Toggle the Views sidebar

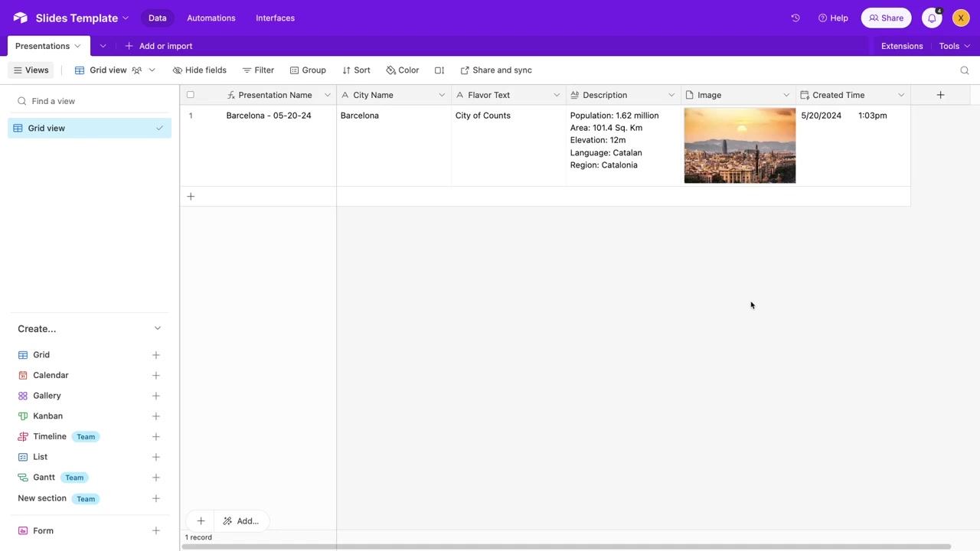[x=31, y=70]
